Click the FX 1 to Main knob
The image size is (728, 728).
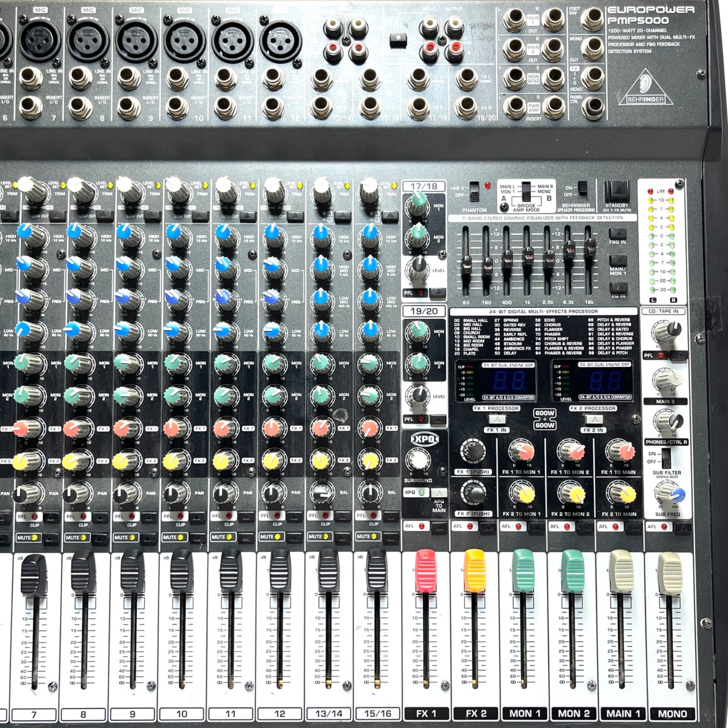pyautogui.click(x=619, y=452)
